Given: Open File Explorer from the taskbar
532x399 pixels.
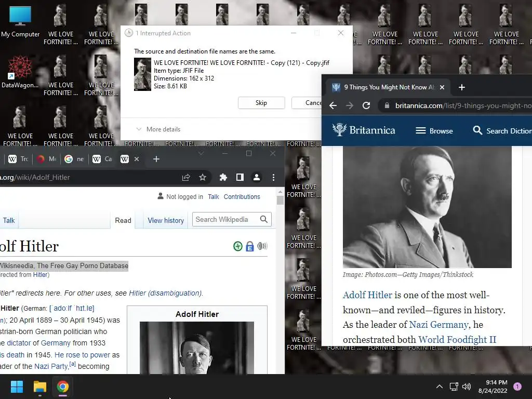Looking at the screenshot, I should coord(39,387).
